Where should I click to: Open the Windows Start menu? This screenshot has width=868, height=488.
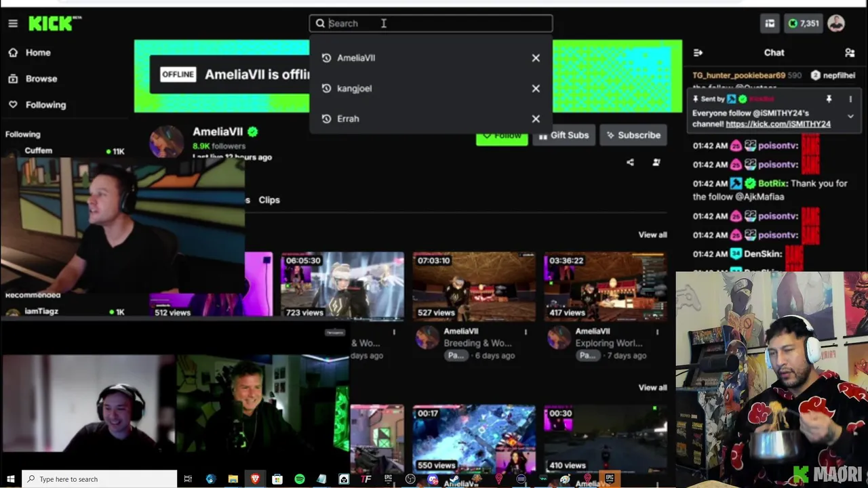(11, 479)
